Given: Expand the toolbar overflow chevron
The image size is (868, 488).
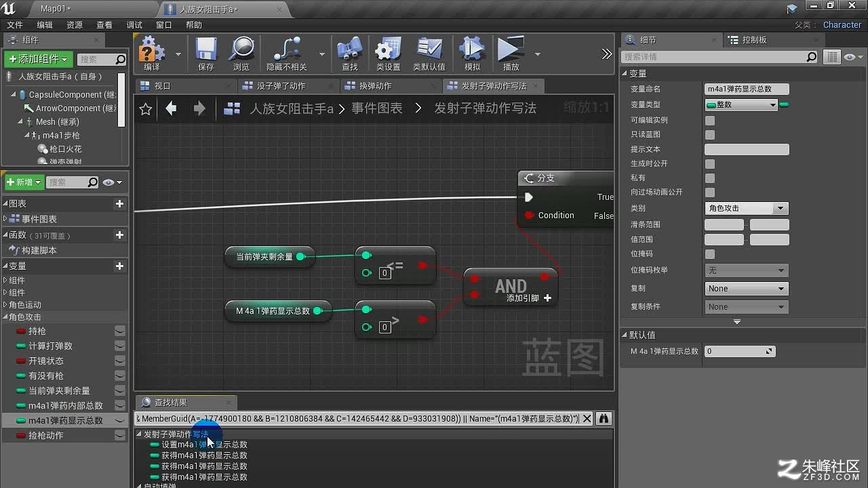Looking at the screenshot, I should pos(607,54).
